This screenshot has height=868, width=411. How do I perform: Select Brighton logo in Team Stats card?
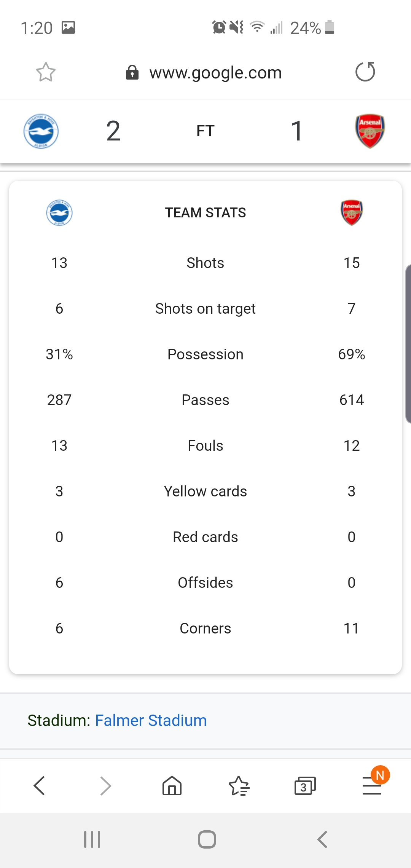[x=59, y=213]
